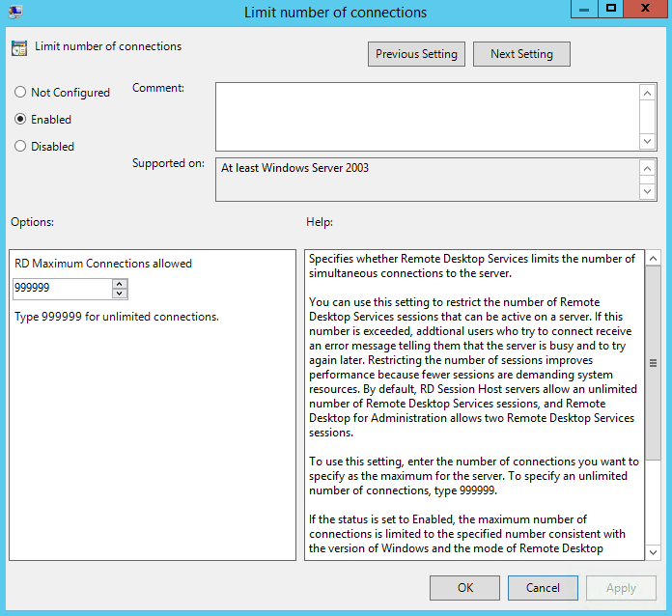
Task: Click the Help pane scroll up arrow
Action: pos(653,259)
